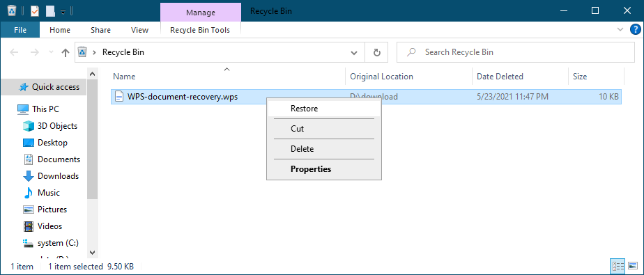Click the Downloads arrow icon
Screen dimensions: 644x275
(x=28, y=176)
